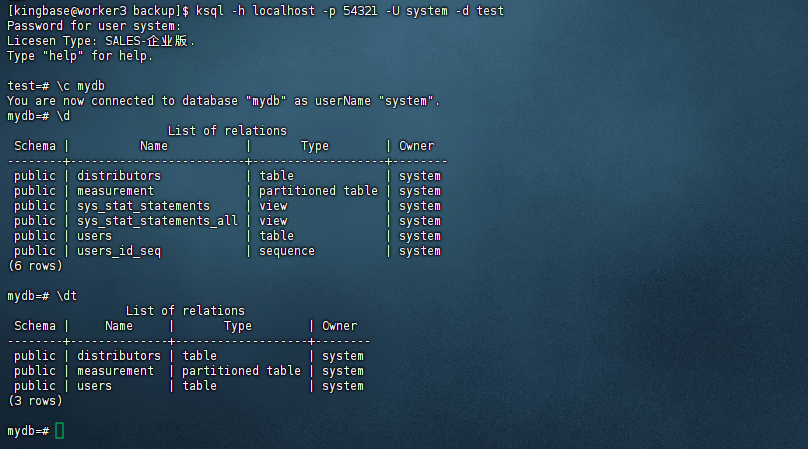The image size is (808, 449).
Task: Click "system" owner in users_id_seq row
Action: (420, 251)
